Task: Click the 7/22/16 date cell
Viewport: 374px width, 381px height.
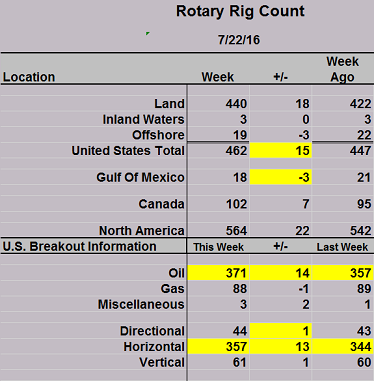Action: [239, 40]
